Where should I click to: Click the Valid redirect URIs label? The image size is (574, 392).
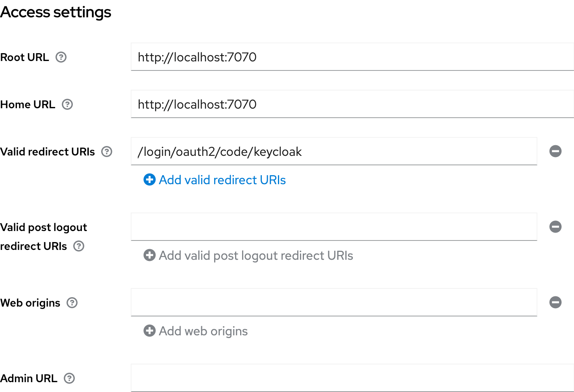tap(47, 152)
